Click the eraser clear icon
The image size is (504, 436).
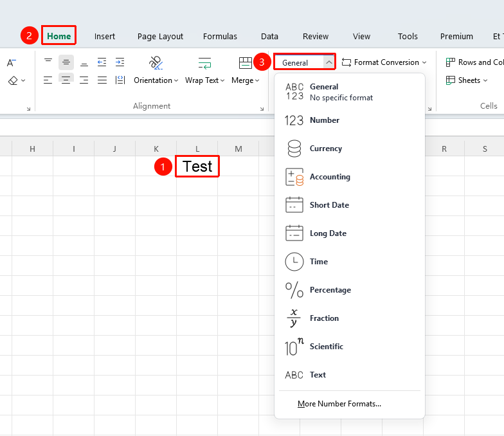[13, 80]
